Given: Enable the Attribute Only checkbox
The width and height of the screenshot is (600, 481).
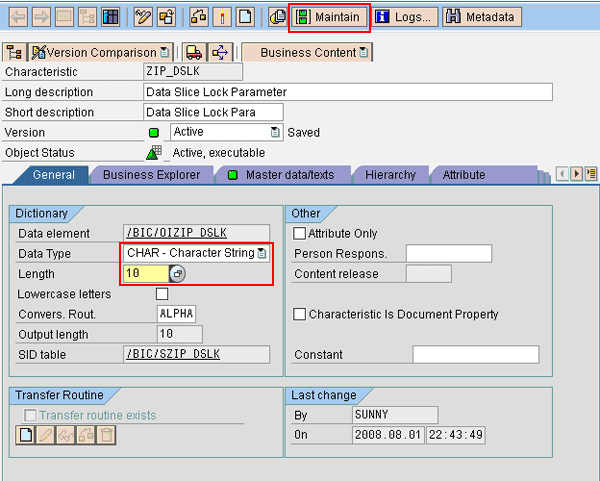Looking at the screenshot, I should point(300,233).
